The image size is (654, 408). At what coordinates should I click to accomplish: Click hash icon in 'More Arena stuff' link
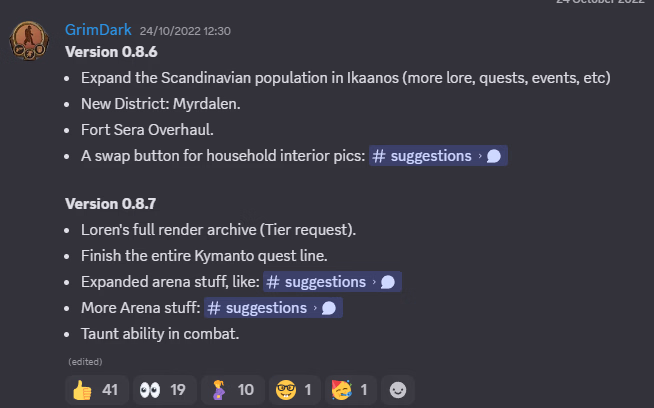point(214,308)
